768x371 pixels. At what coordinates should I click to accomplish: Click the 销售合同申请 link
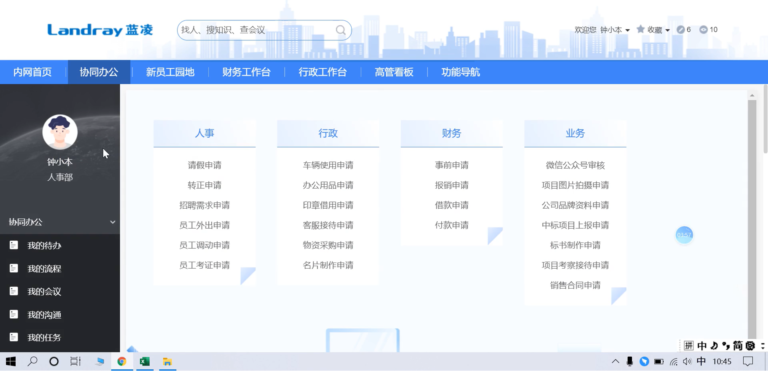tap(575, 285)
